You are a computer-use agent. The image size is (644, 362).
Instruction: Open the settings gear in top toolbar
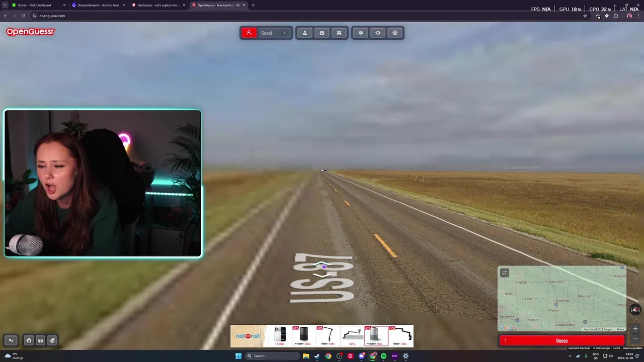pyautogui.click(x=395, y=33)
